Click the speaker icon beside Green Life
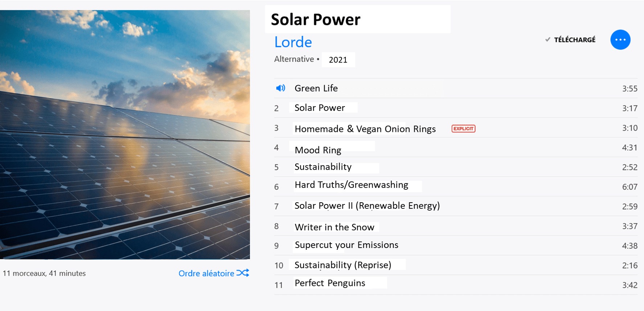This screenshot has height=311, width=644. (x=280, y=88)
